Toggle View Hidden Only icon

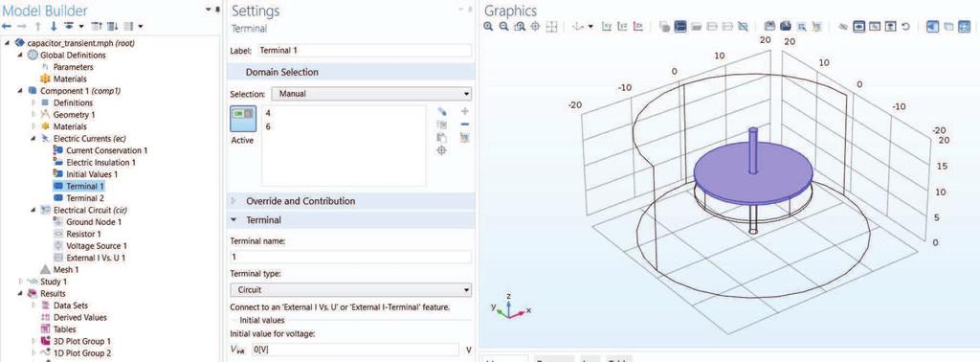(875, 26)
